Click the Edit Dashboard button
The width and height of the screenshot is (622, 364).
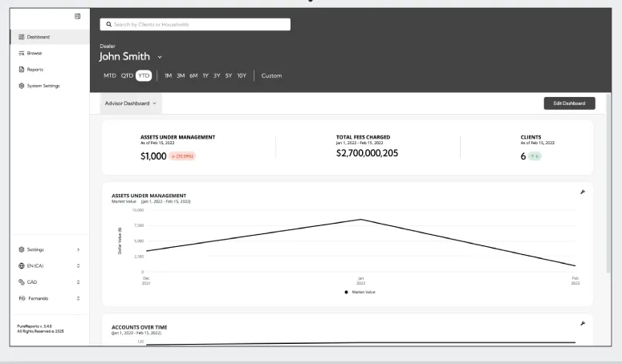[x=569, y=103]
